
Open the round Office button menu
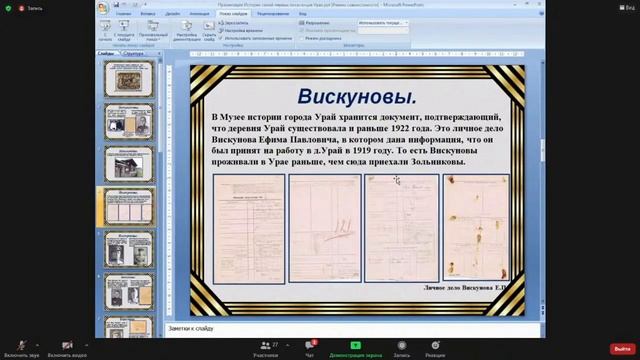pos(103,8)
